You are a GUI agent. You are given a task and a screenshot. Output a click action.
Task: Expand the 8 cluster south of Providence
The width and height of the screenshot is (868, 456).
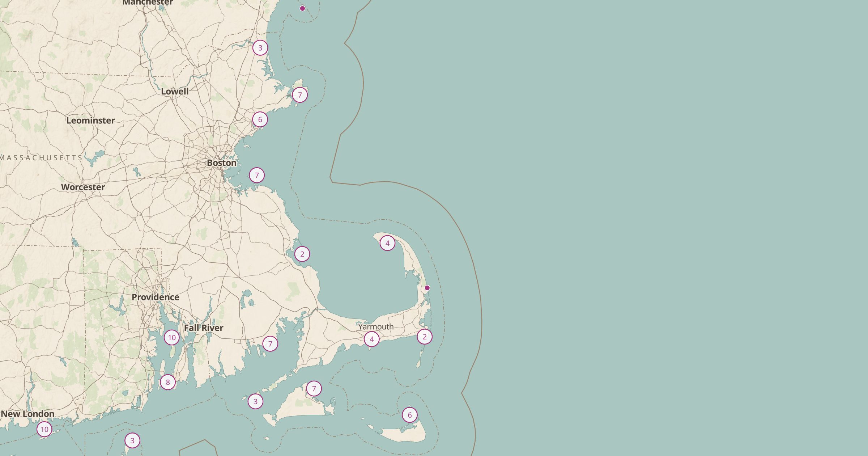point(167,382)
